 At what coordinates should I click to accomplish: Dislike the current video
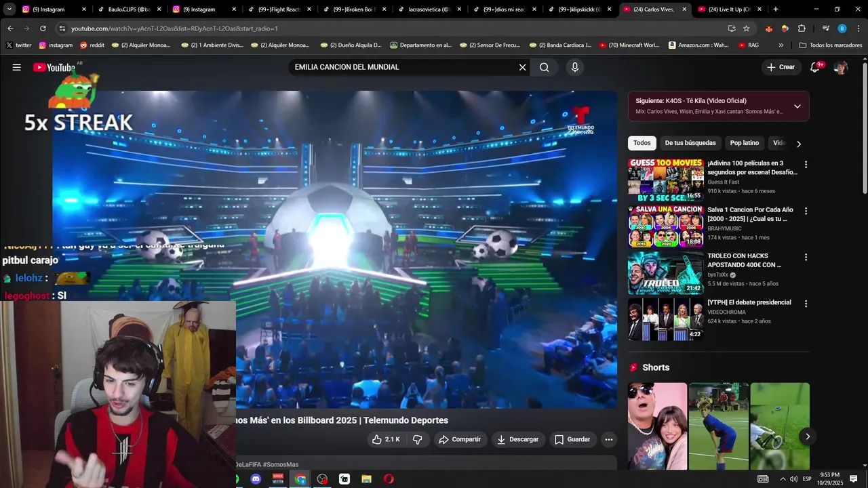[x=418, y=439]
